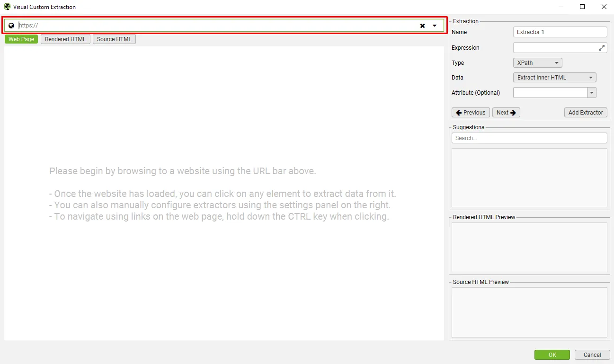Confirm extraction settings with OK
Screen dimensions: 614x364
point(552,354)
